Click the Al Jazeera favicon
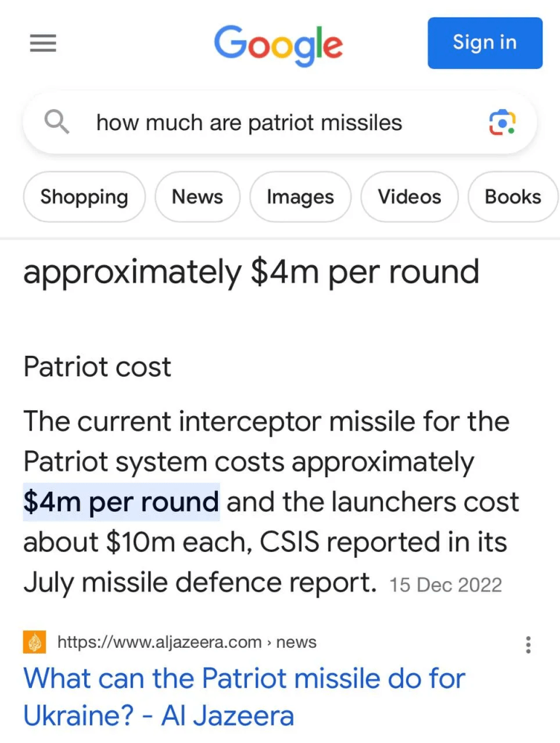 coord(34,642)
